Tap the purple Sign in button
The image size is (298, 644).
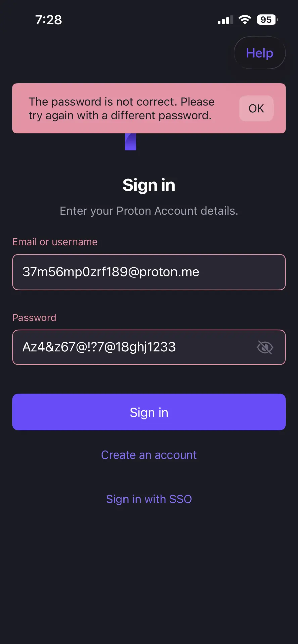149,412
